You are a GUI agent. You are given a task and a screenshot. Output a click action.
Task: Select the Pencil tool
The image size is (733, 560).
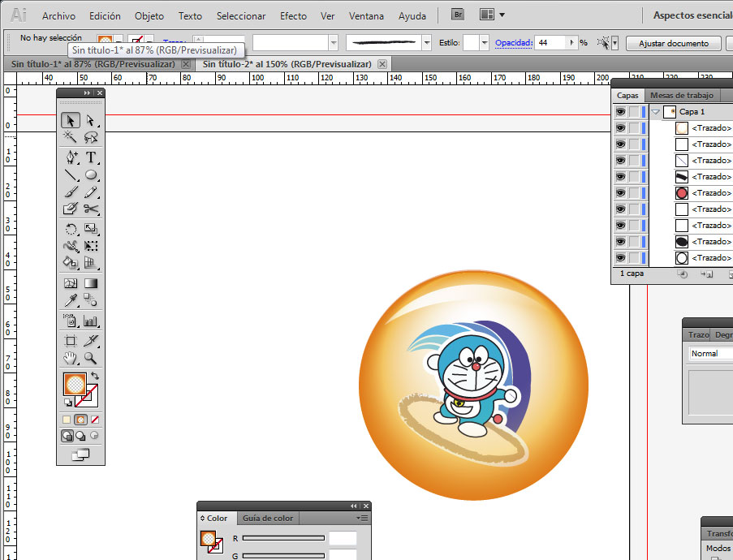[91, 192]
